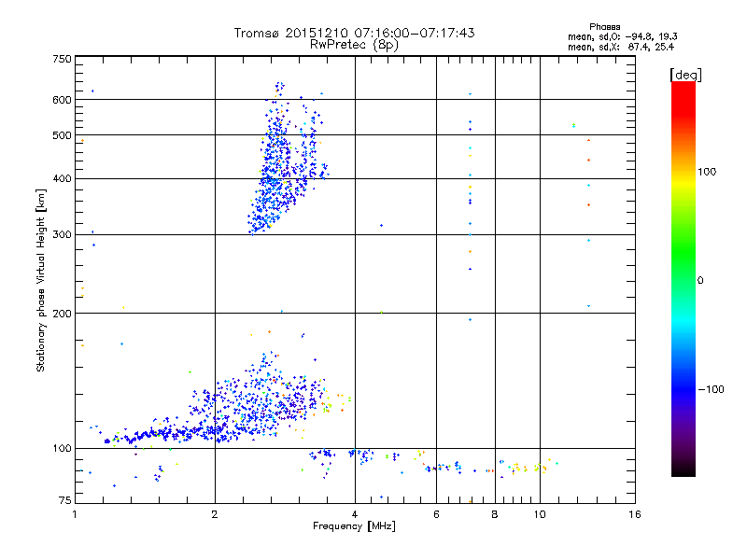Click the x-axis '8' tick label
747x560 pixels.
tap(495, 514)
